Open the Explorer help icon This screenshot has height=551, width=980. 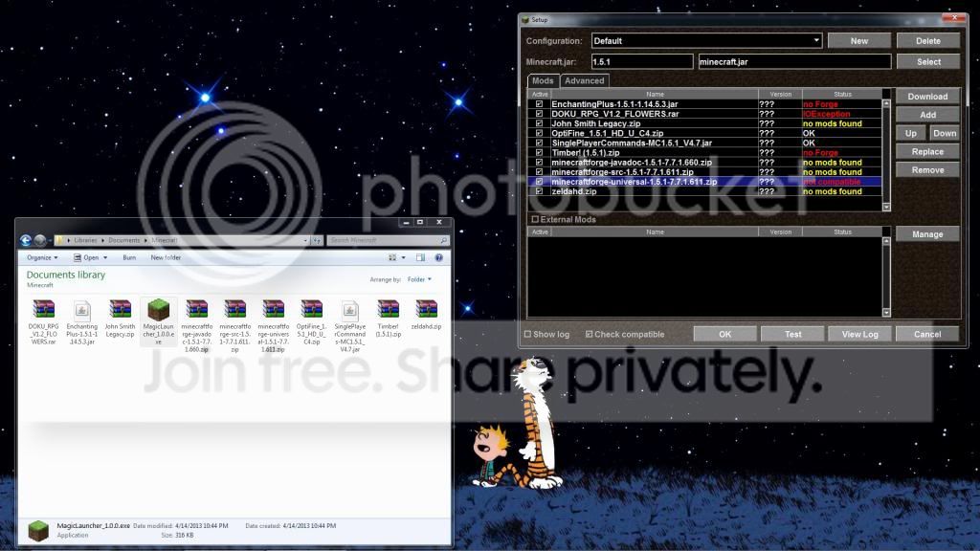tap(439, 257)
